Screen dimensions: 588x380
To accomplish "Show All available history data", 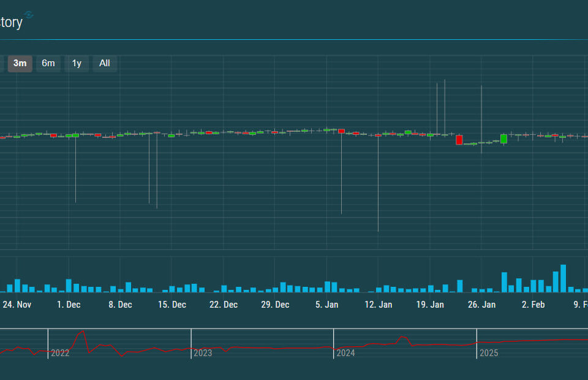I will coord(104,63).
